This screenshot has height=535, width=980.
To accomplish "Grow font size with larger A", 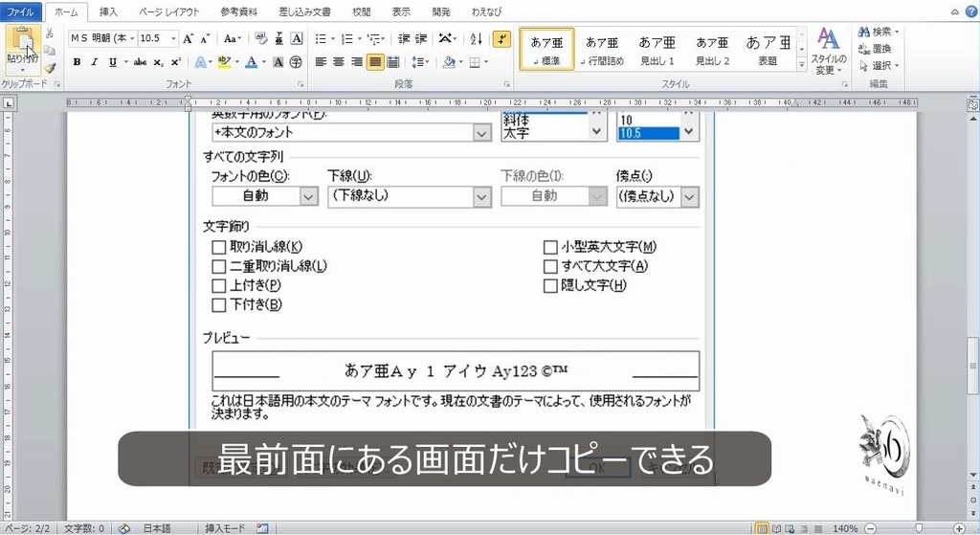I will (x=189, y=38).
